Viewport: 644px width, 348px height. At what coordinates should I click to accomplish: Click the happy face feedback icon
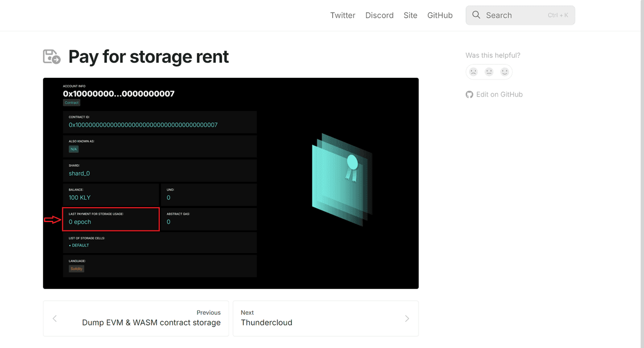coord(504,71)
